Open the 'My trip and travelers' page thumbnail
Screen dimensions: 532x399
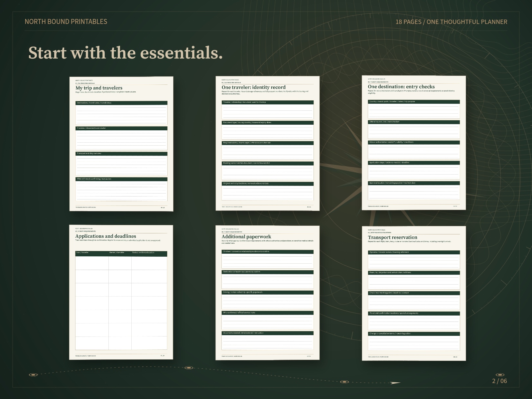(x=121, y=144)
